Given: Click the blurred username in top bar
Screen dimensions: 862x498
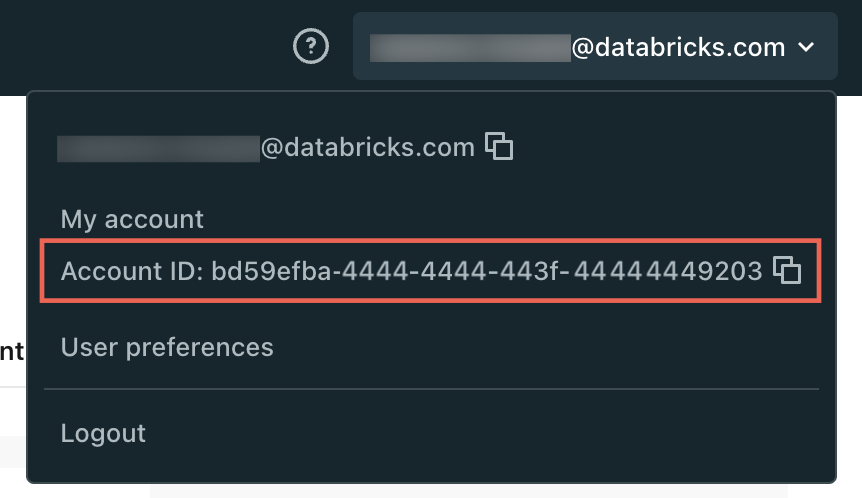Looking at the screenshot, I should [x=470, y=48].
